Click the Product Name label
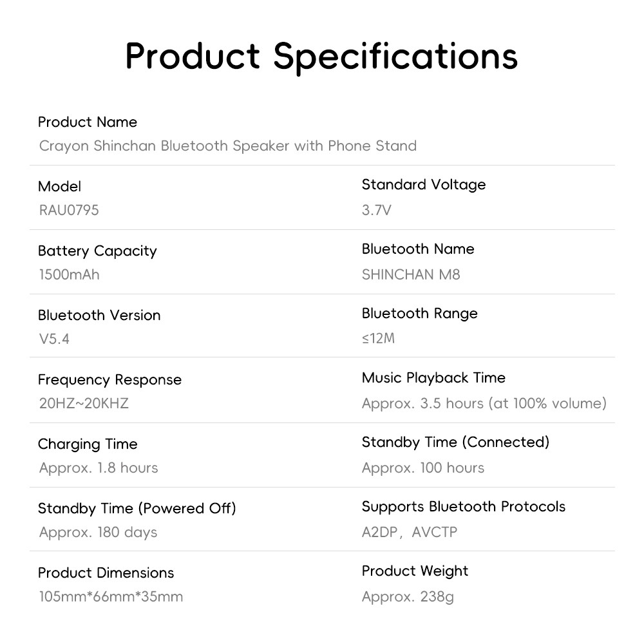 tap(88, 122)
